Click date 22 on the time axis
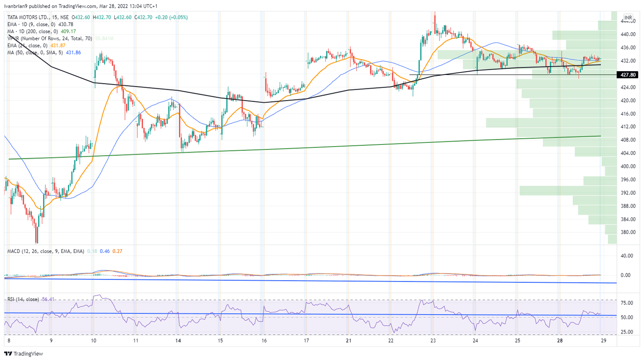The image size is (644, 361). pos(391,341)
